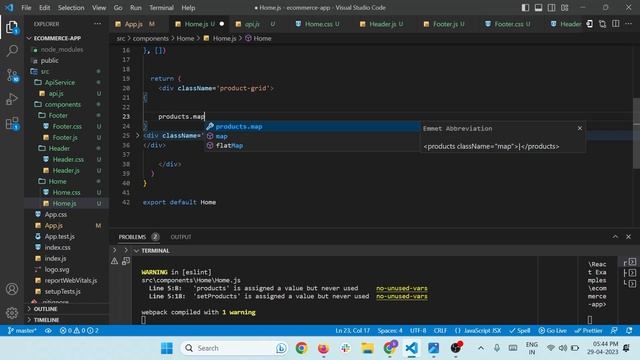Click the Windows Start button
The height and width of the screenshot is (360, 640).
pyautogui.click(x=167, y=348)
